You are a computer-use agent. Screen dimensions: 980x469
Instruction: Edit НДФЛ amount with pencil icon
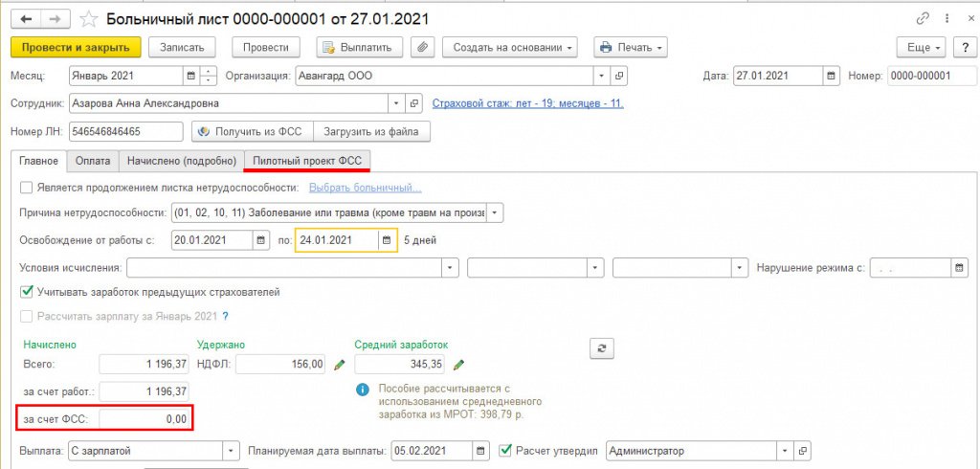339,364
